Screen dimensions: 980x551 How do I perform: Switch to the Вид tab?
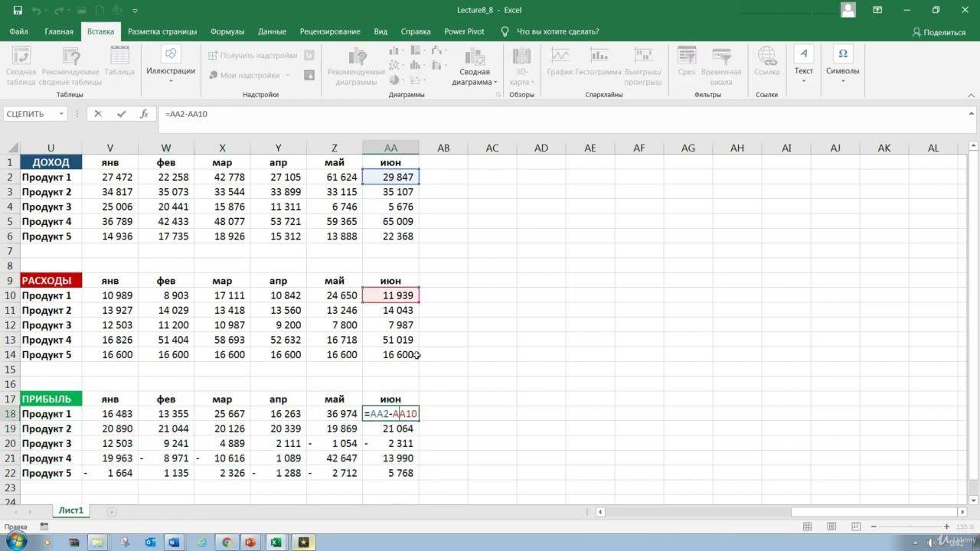click(x=381, y=31)
